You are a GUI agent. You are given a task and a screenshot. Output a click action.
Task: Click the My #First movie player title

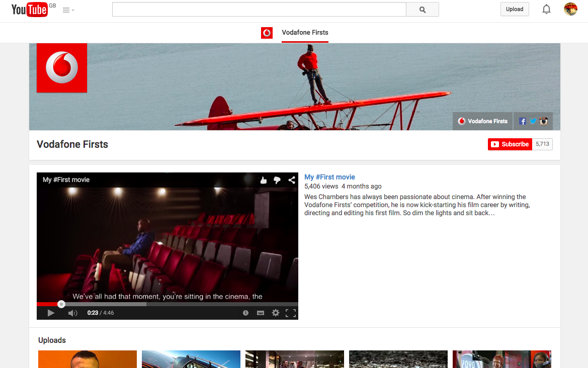[66, 180]
